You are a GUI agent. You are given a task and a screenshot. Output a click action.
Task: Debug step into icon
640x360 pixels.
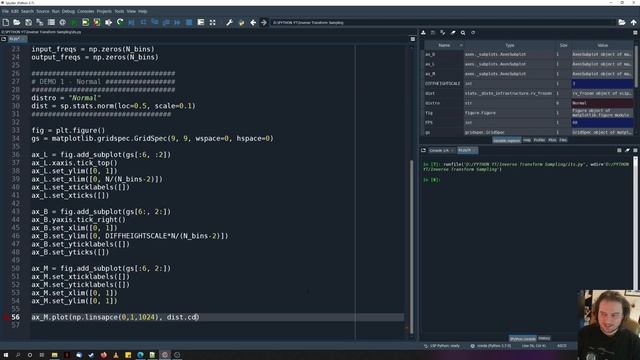pyautogui.click(x=155, y=22)
